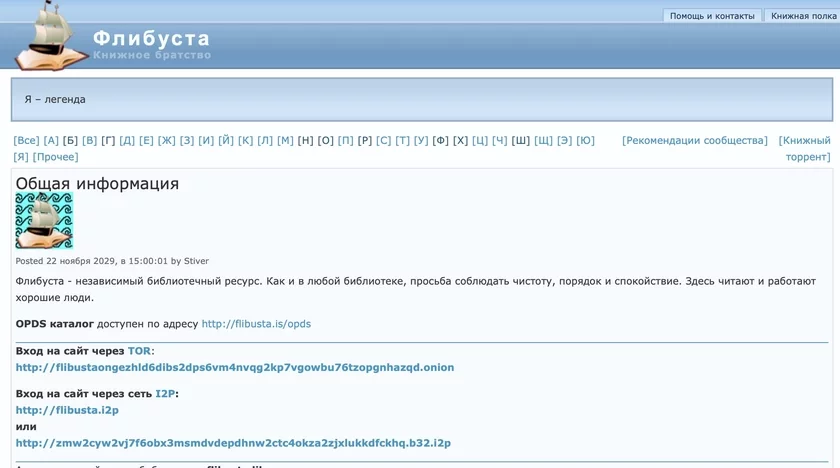Screen dimensions: 840x468
Task: Choose the letter [Д] in the alphabet index
Action: coord(127,141)
